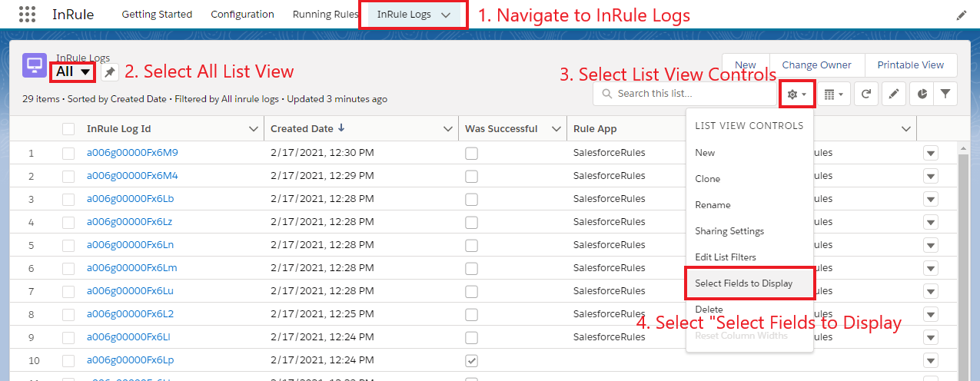Open InRule Log Id column menu
980x381 pixels.
tap(254, 129)
